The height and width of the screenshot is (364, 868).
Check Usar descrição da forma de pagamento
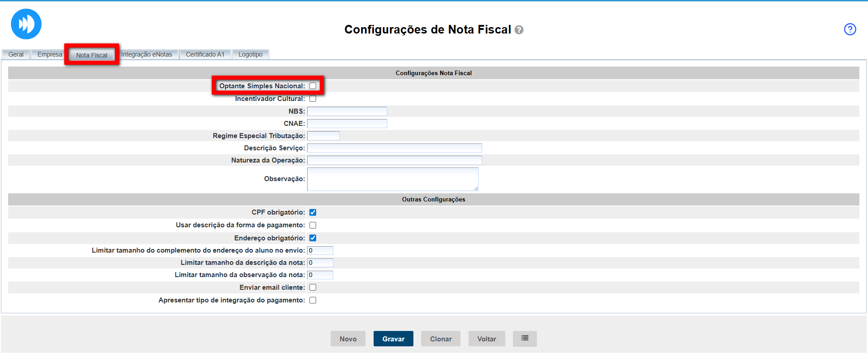click(x=313, y=225)
